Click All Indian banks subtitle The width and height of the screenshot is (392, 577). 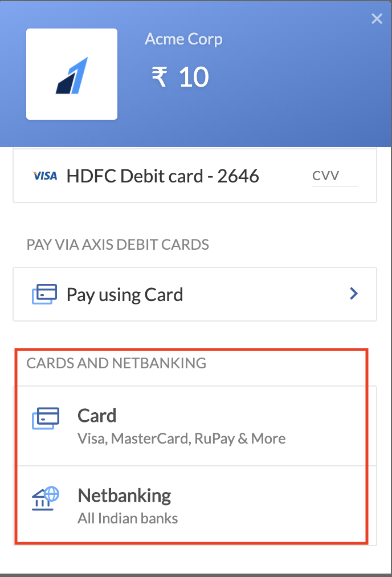click(128, 518)
